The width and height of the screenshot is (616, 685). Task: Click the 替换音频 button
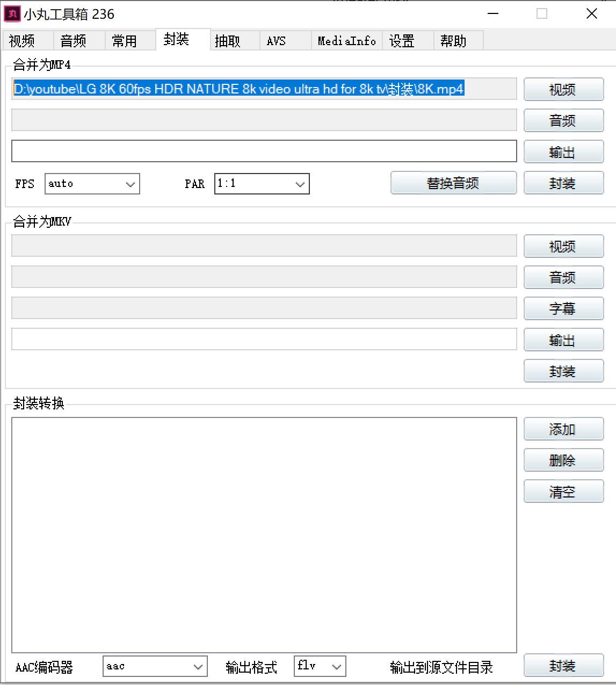point(453,183)
